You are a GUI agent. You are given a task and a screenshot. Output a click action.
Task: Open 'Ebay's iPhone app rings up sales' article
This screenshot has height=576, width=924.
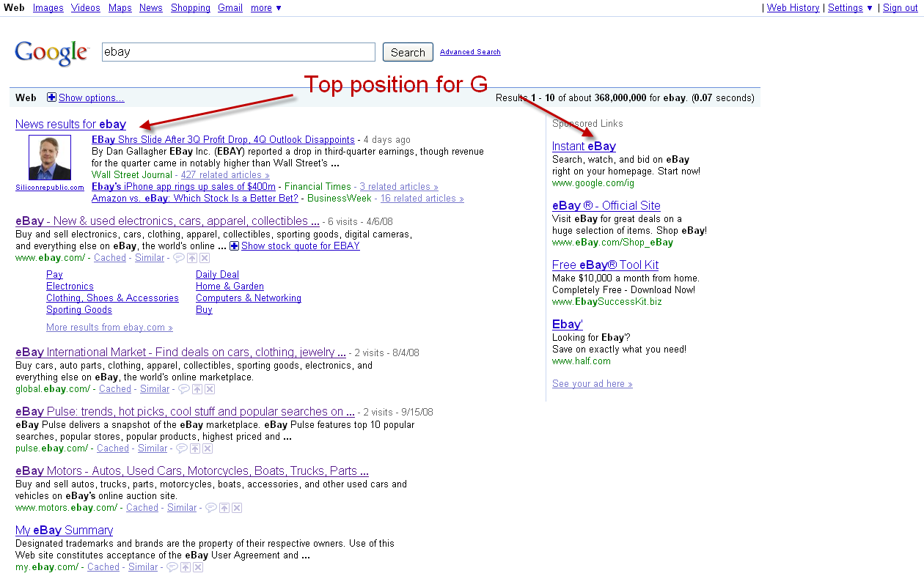183,187
